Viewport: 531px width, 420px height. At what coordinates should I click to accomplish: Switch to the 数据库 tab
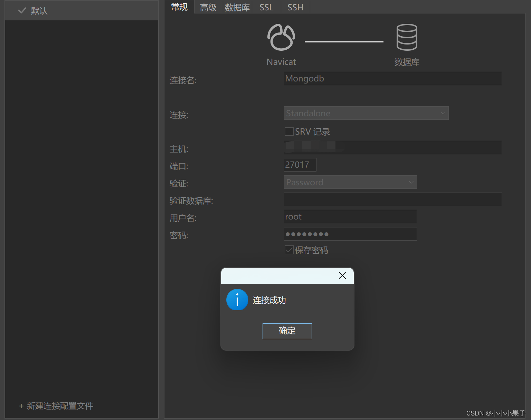237,7
